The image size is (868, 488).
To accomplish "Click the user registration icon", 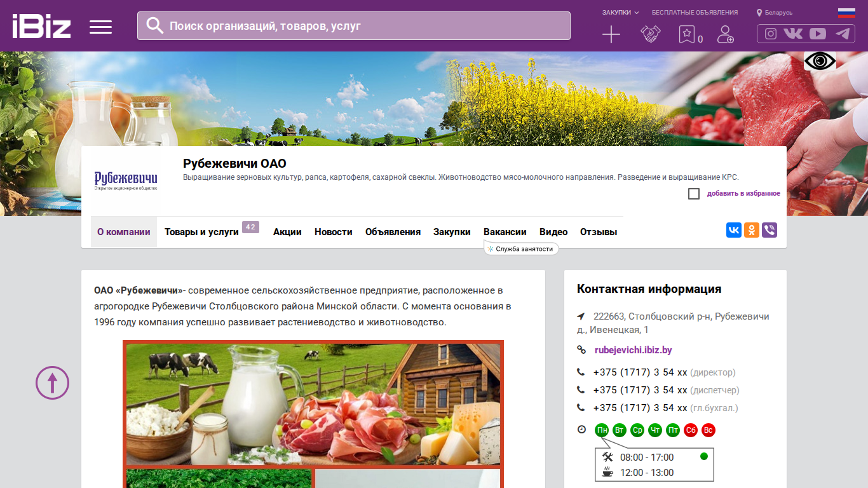I will [x=725, y=34].
